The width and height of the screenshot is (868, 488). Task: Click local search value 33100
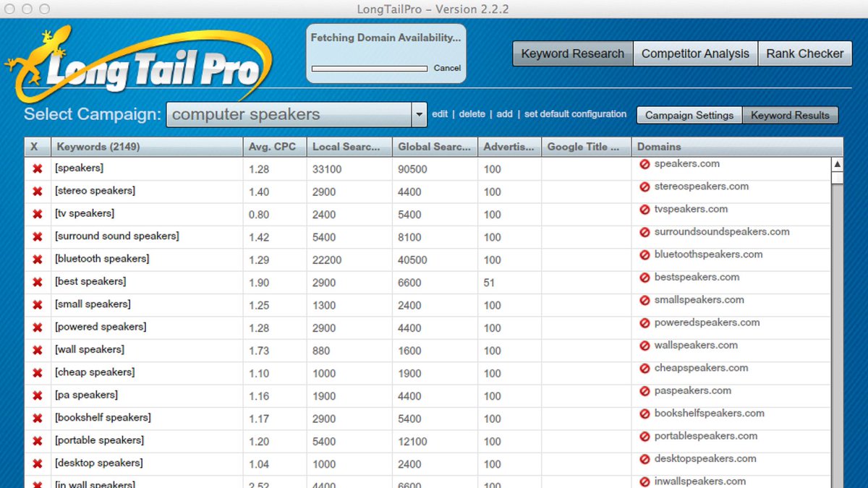click(x=327, y=169)
